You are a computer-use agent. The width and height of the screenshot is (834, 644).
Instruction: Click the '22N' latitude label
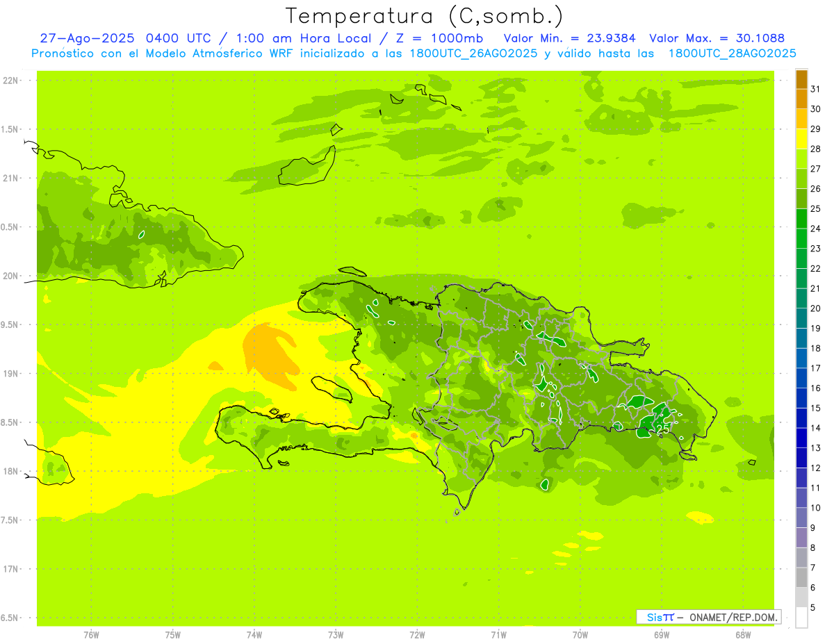(10, 81)
